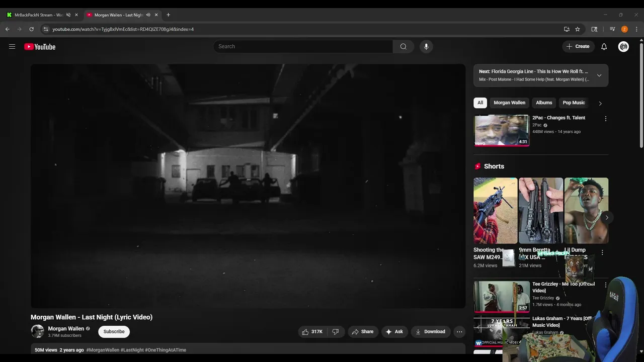Like the video with thumbs up
This screenshot has height=362, width=644.
pos(312,331)
